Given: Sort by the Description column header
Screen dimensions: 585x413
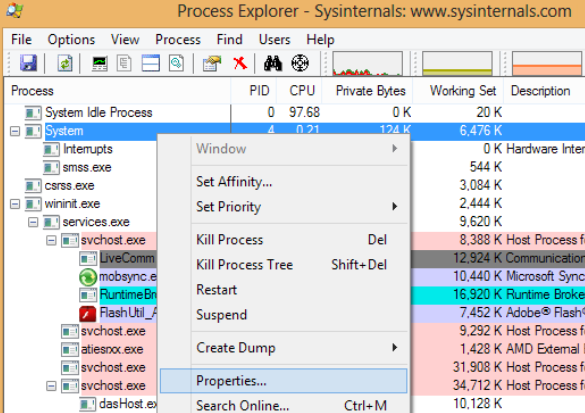Looking at the screenshot, I should point(544,91).
